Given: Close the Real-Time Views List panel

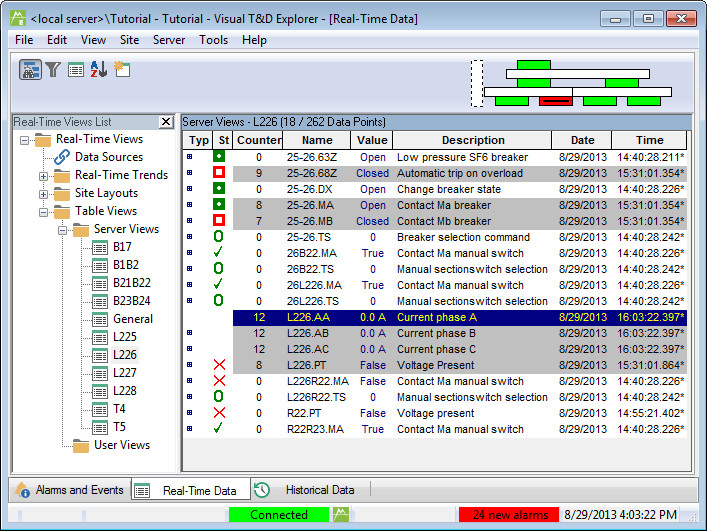Looking at the screenshot, I should 166,122.
